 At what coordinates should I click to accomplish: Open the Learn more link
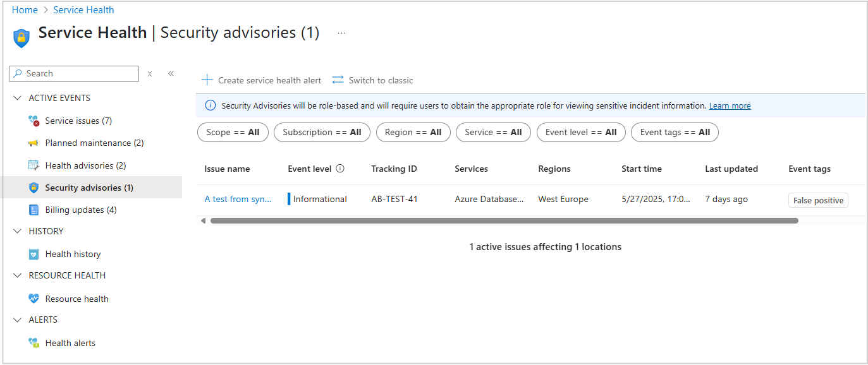(x=730, y=106)
